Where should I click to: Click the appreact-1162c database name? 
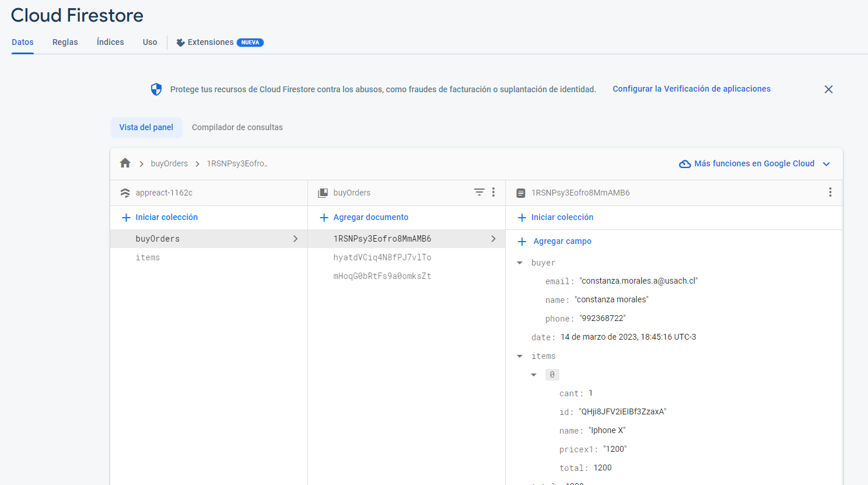tap(164, 193)
